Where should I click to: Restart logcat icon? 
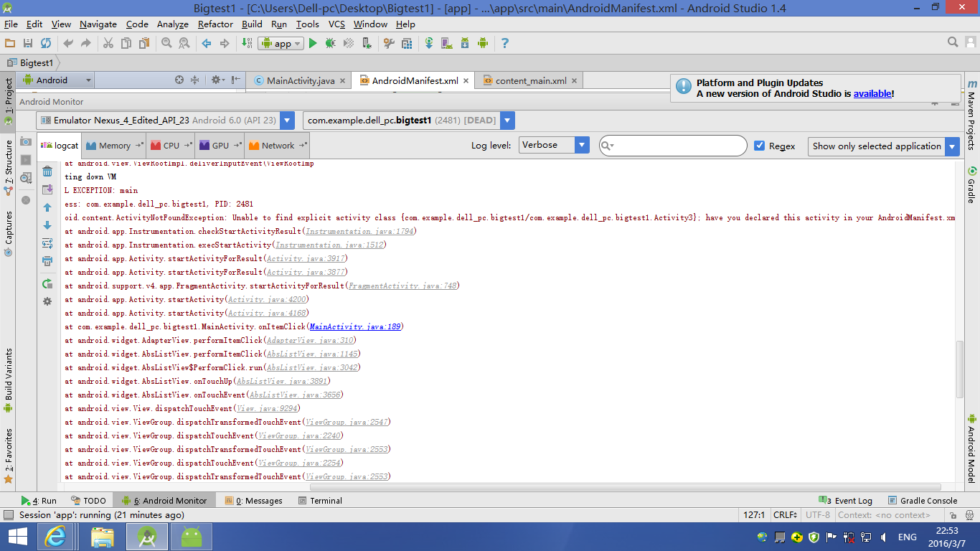pyautogui.click(x=47, y=284)
